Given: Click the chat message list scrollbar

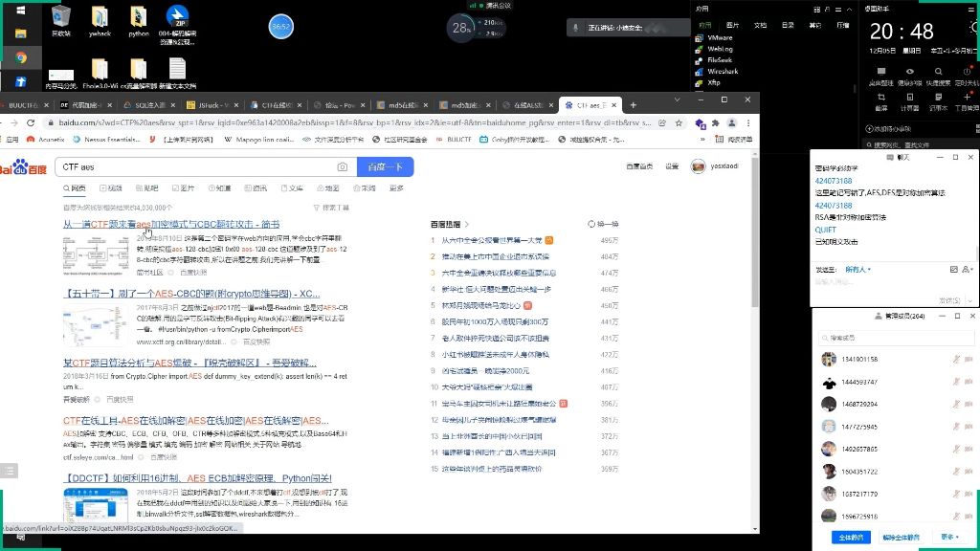Looking at the screenshot, I should [x=977, y=253].
